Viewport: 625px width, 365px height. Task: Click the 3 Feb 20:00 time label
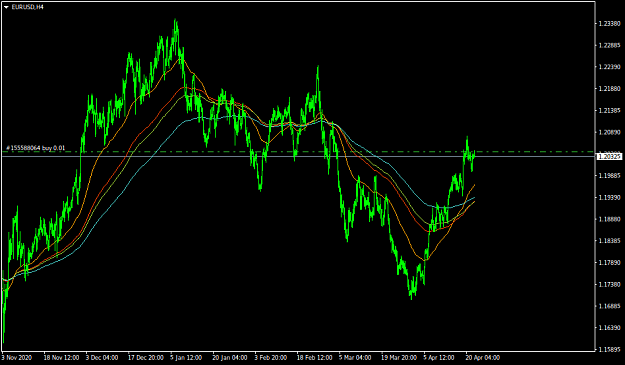tap(271, 358)
